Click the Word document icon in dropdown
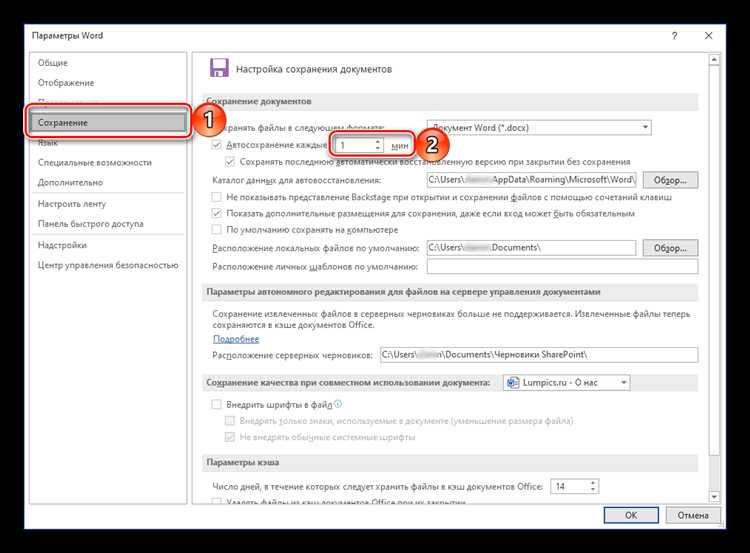This screenshot has height=553, width=750. [513, 383]
